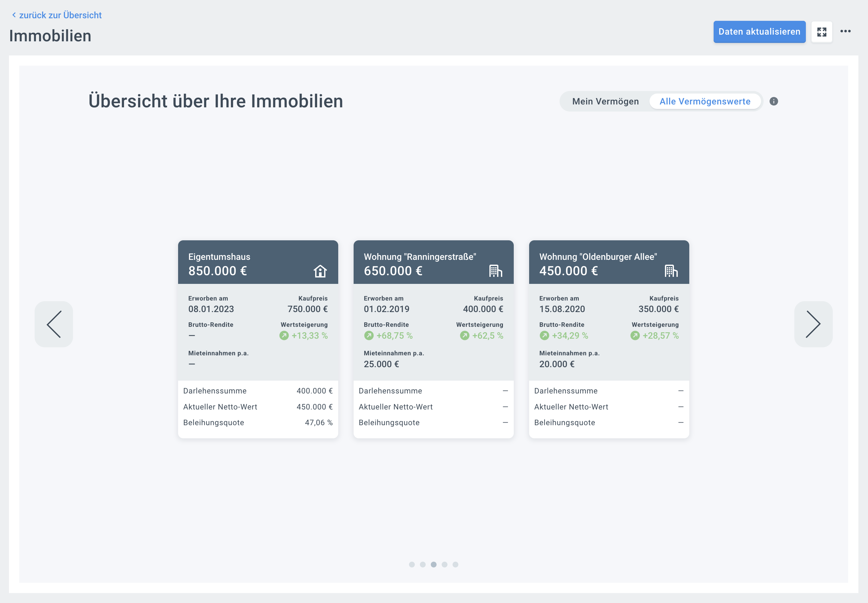Jump to second carousel page dot

[x=423, y=565]
